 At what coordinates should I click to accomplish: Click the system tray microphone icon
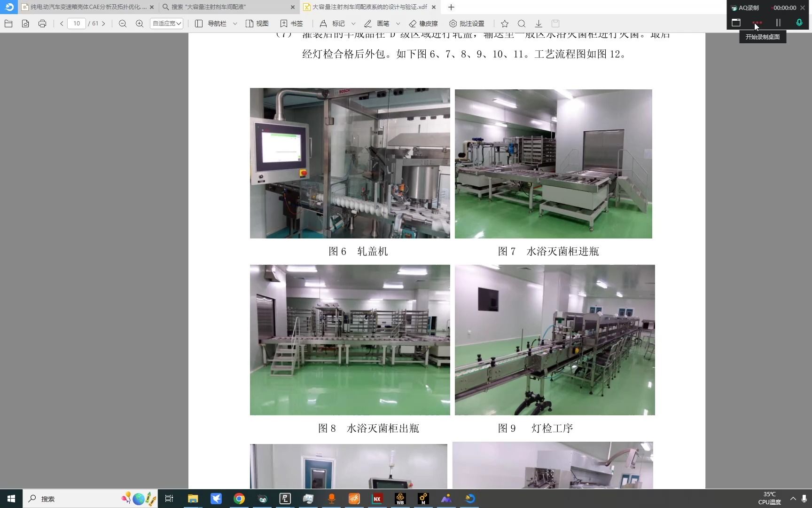(804, 499)
